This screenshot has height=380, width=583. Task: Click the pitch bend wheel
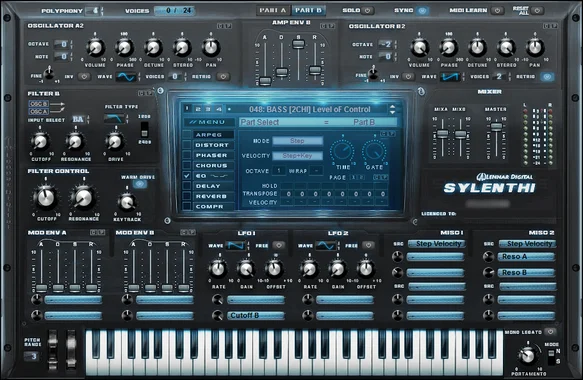pos(52,350)
